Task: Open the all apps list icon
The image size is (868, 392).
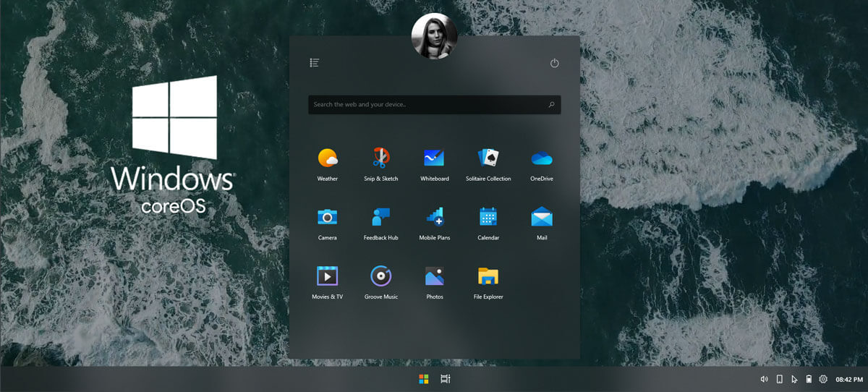Action: coord(314,63)
